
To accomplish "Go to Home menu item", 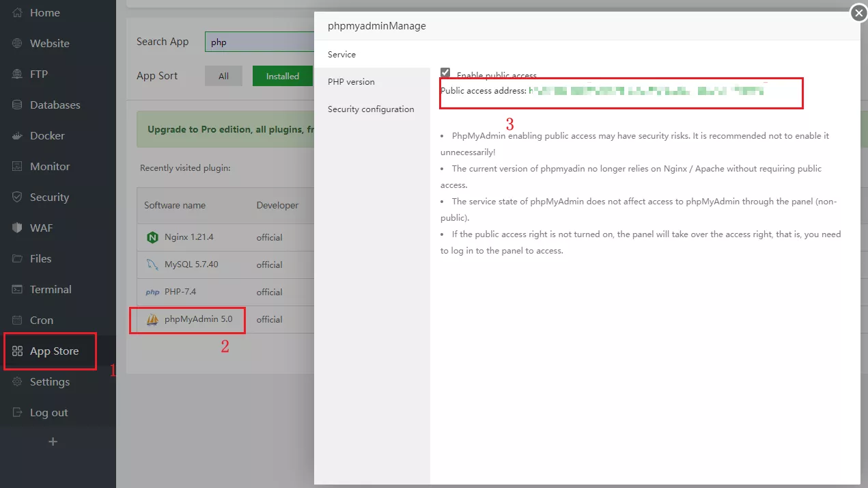I will tap(45, 13).
